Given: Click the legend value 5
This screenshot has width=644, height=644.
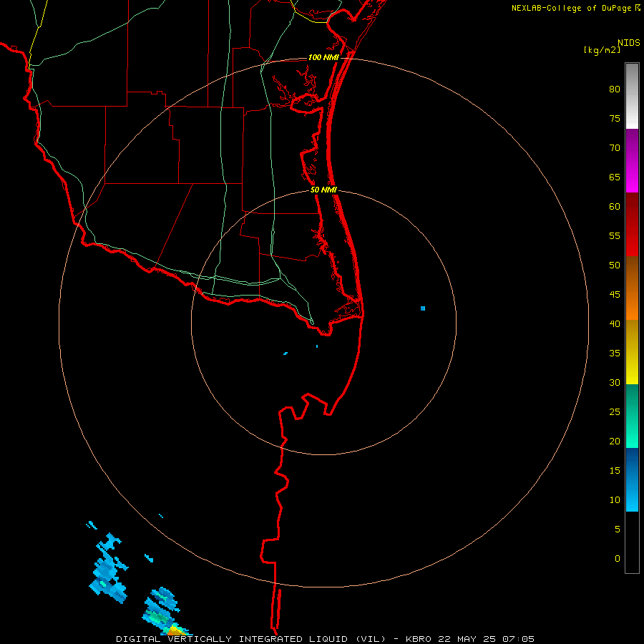Looking at the screenshot, I should pos(618,529).
